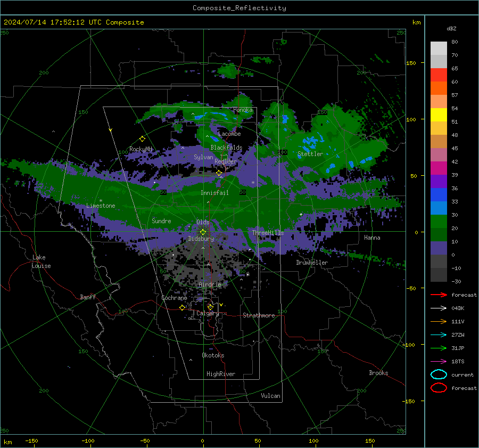This screenshot has height=448, width=479.
Task: Select the 36 dBZ blue swatch
Action: (x=439, y=194)
